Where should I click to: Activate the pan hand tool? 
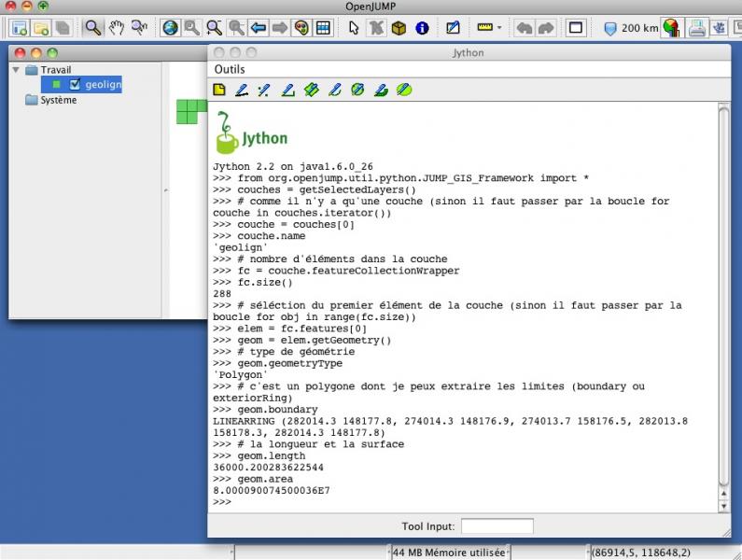[117, 28]
